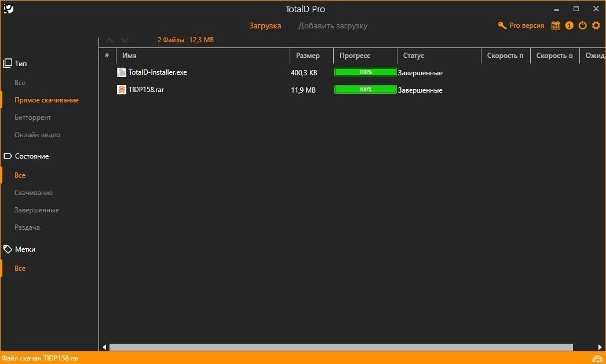Click progress bar of TotalD-Installer.exe
The image size is (606, 364).
click(x=365, y=72)
